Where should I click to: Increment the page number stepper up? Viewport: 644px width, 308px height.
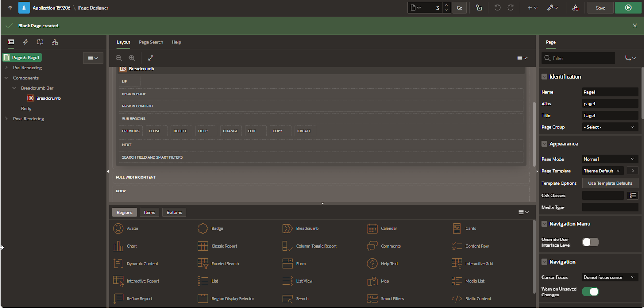(x=446, y=5)
